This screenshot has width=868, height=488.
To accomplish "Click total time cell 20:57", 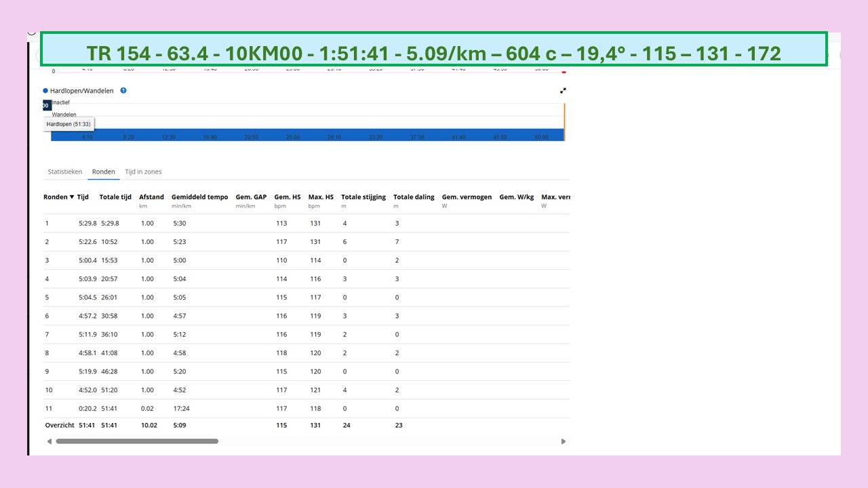I will click(109, 279).
